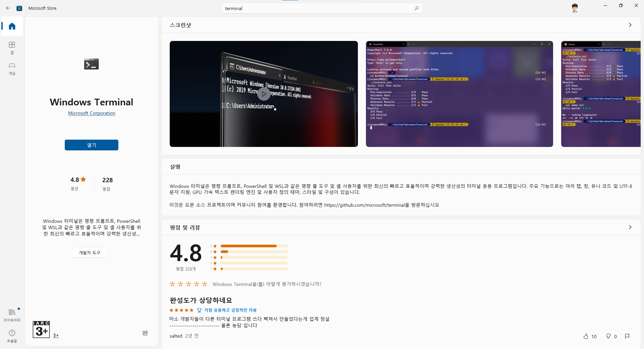Image resolution: width=644 pixels, height=349 pixels.
Task: Open the Microsoft Corporation publisher link
Action: (92, 113)
